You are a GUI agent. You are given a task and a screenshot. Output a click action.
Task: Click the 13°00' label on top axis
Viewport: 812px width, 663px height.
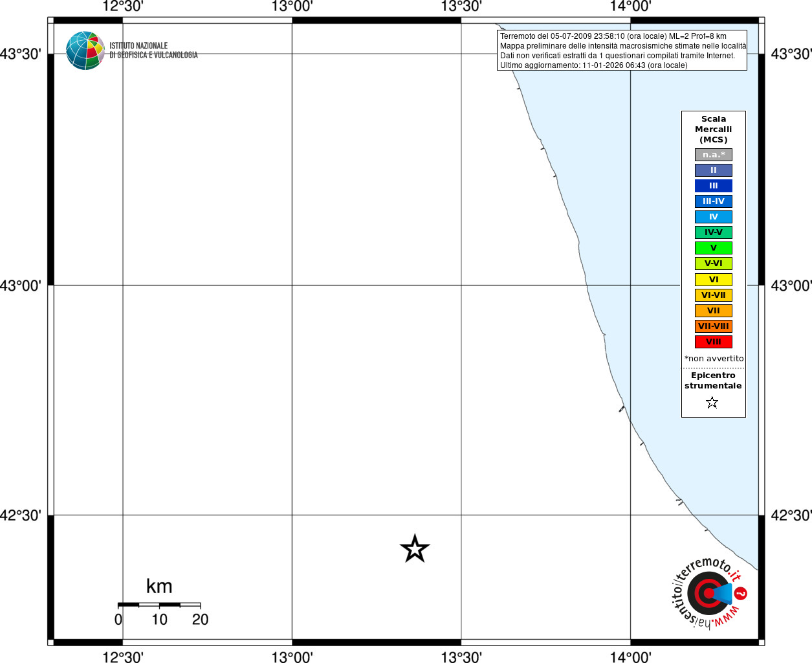point(292,6)
